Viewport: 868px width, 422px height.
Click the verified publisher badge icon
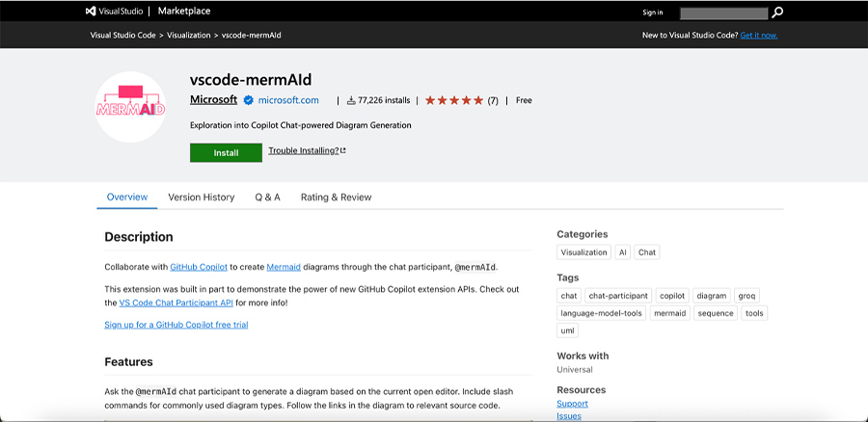249,100
